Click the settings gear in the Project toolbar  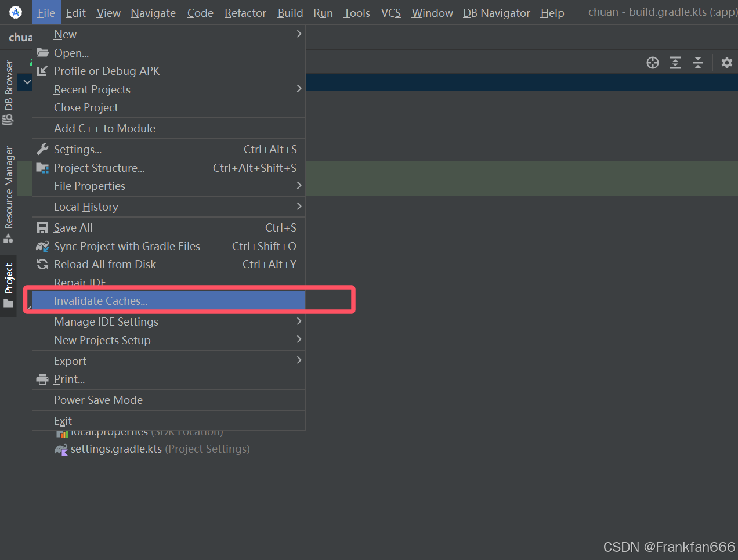(x=726, y=63)
